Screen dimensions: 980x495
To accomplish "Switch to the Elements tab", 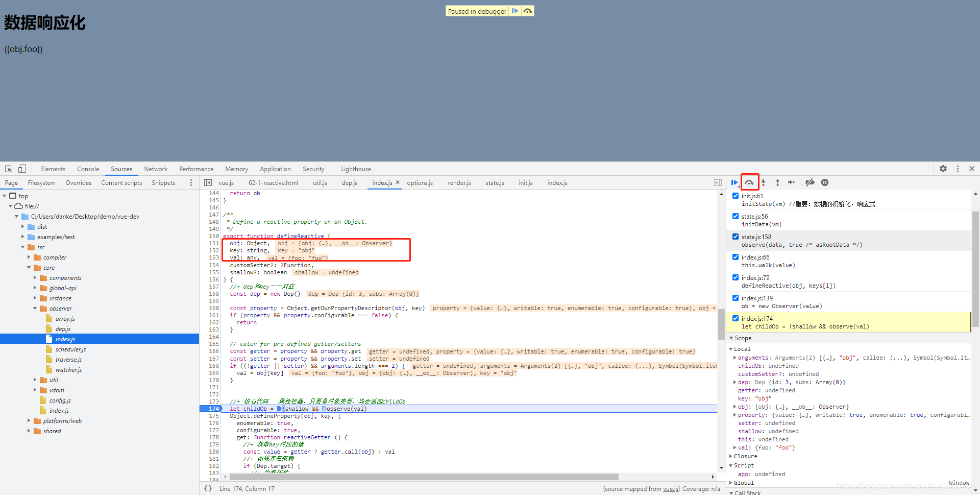I will (x=53, y=169).
